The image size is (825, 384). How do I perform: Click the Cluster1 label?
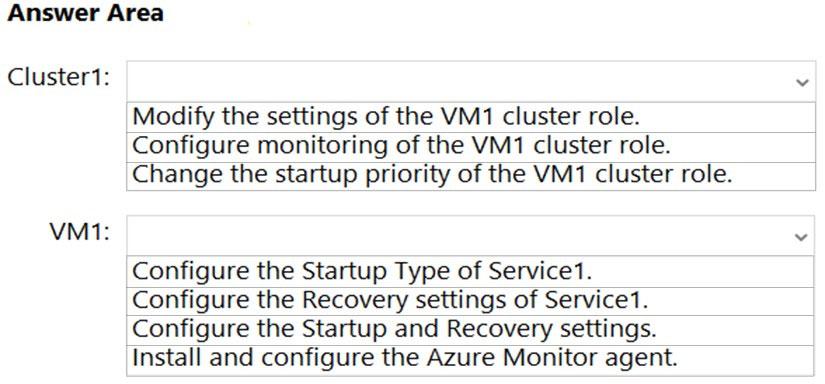tap(59, 77)
